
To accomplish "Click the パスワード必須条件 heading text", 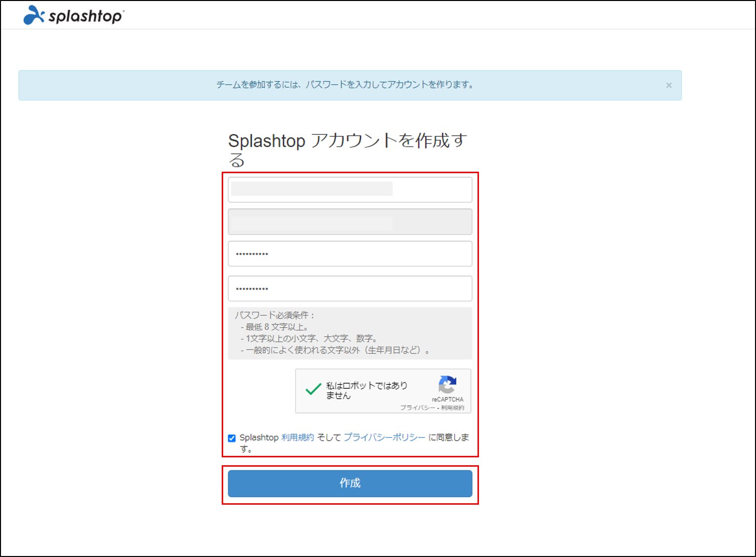I will 275,315.
